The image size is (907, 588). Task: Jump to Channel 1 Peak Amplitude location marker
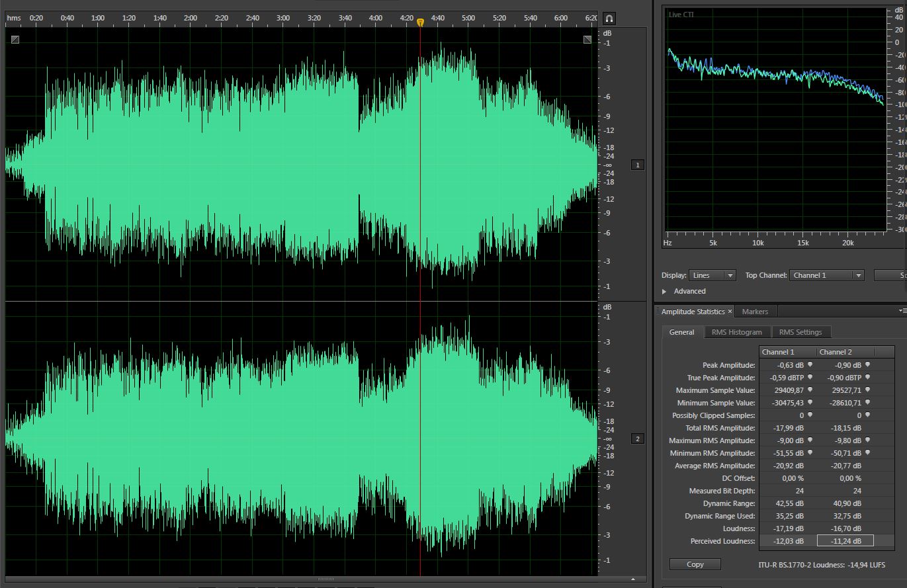810,365
